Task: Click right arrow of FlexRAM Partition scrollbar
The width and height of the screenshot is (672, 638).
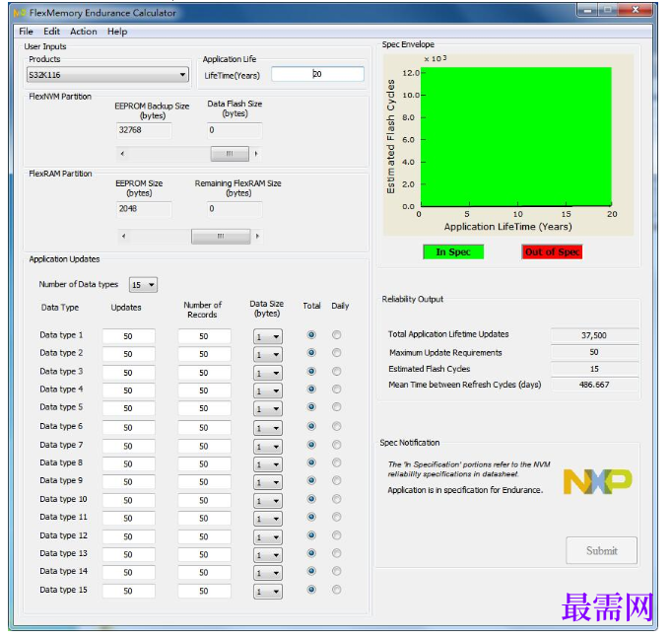Action: click(x=257, y=236)
